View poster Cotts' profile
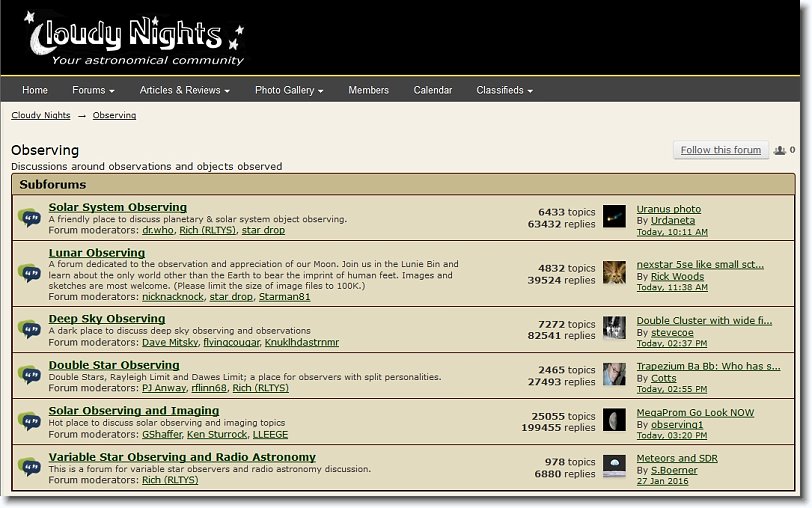Screen dimensions: 812x508 click(x=663, y=378)
